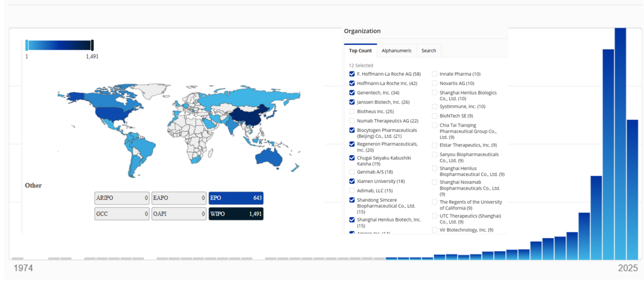
Task: Click the 1974 timeline start label
Action: (23, 268)
